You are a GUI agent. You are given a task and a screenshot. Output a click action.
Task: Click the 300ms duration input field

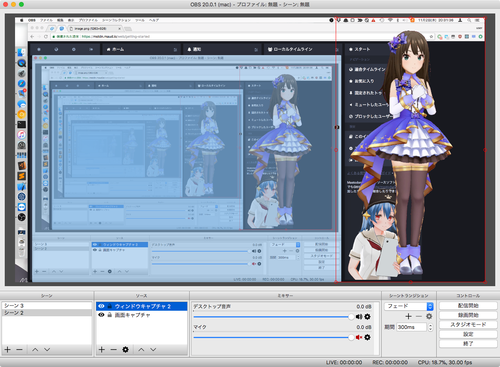tap(412, 327)
